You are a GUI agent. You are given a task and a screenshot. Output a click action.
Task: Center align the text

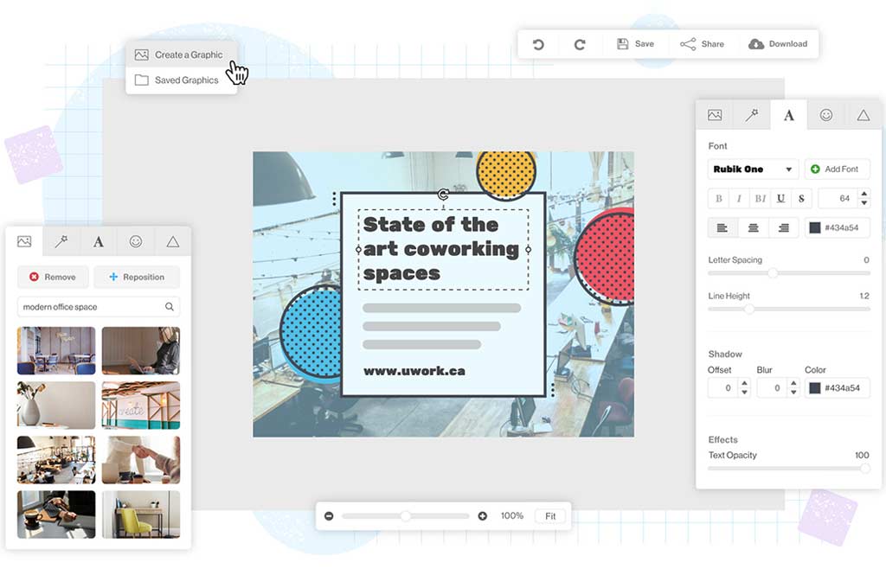(x=754, y=227)
